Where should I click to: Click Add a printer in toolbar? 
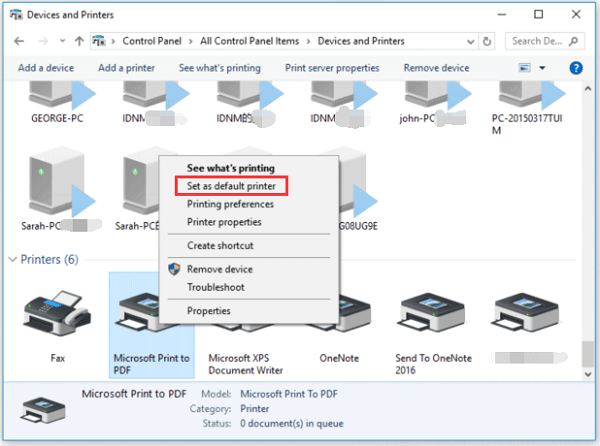point(126,68)
